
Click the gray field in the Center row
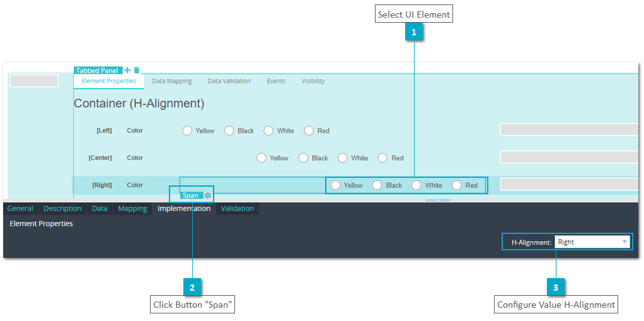click(x=570, y=156)
